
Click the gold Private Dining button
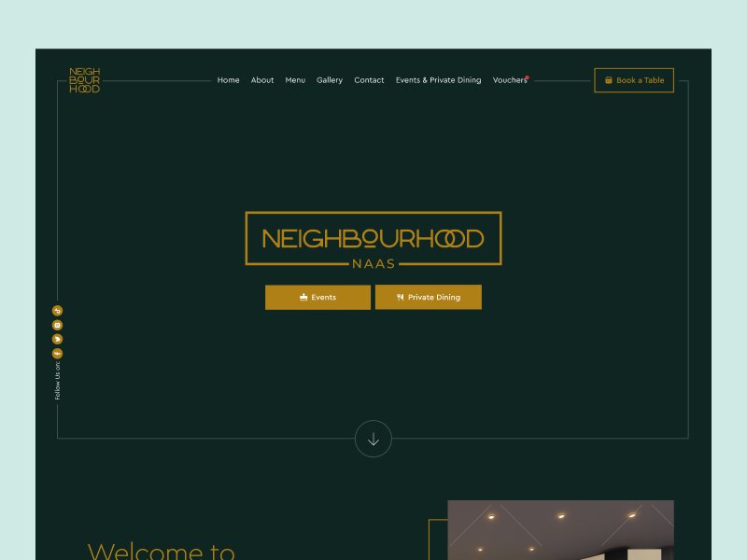(429, 297)
